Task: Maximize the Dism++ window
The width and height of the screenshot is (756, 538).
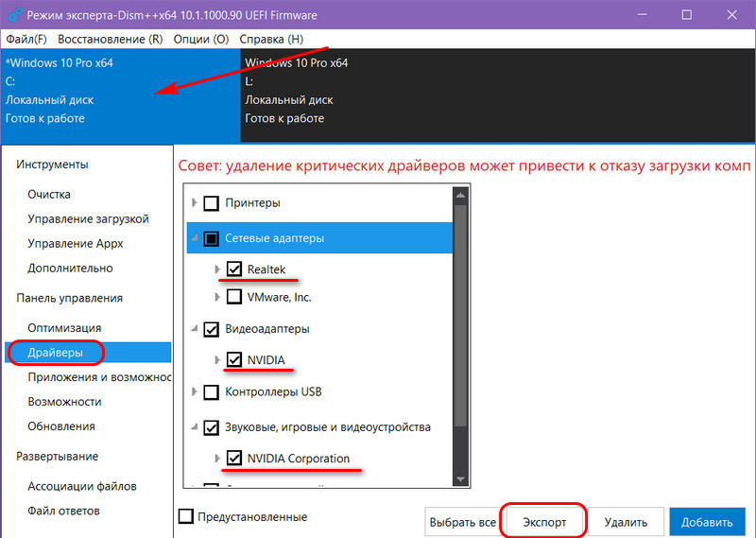Action: coord(687,15)
